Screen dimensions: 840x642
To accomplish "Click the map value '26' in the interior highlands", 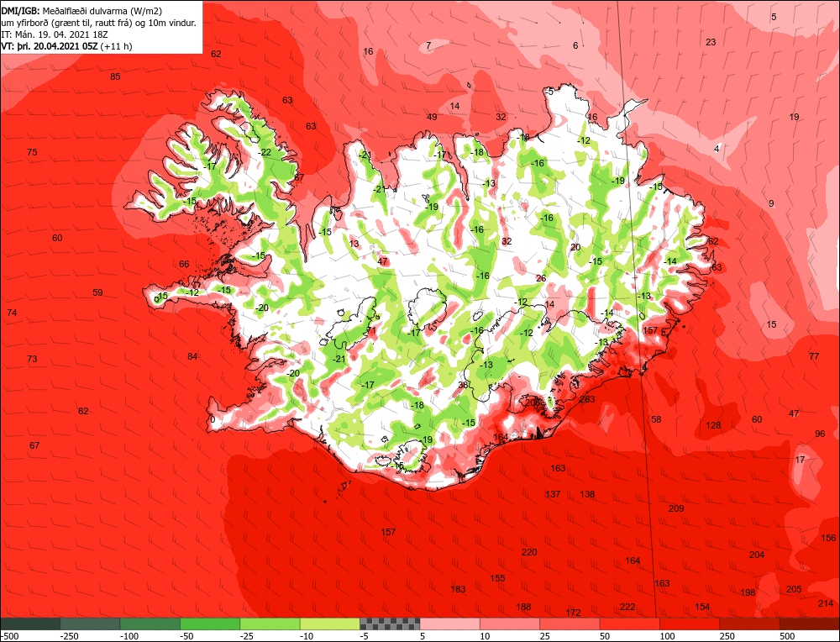I will 541,278.
